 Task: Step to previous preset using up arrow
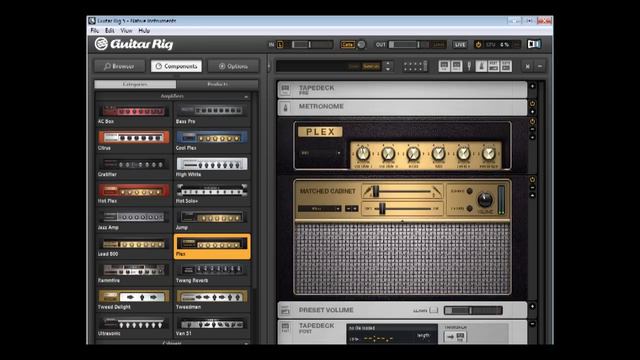click(x=388, y=63)
